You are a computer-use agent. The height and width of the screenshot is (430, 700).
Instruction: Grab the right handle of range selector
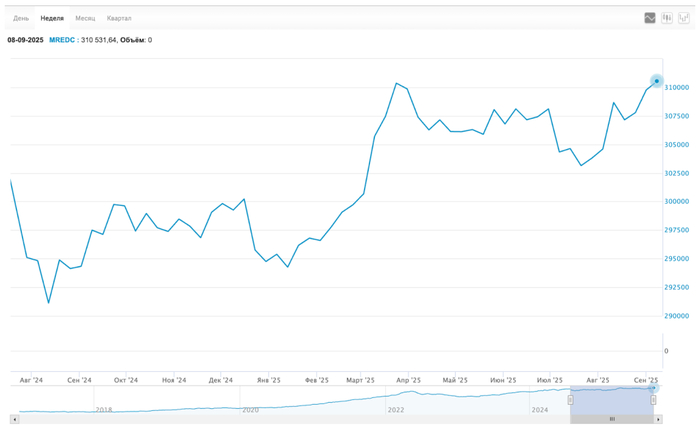pos(653,400)
